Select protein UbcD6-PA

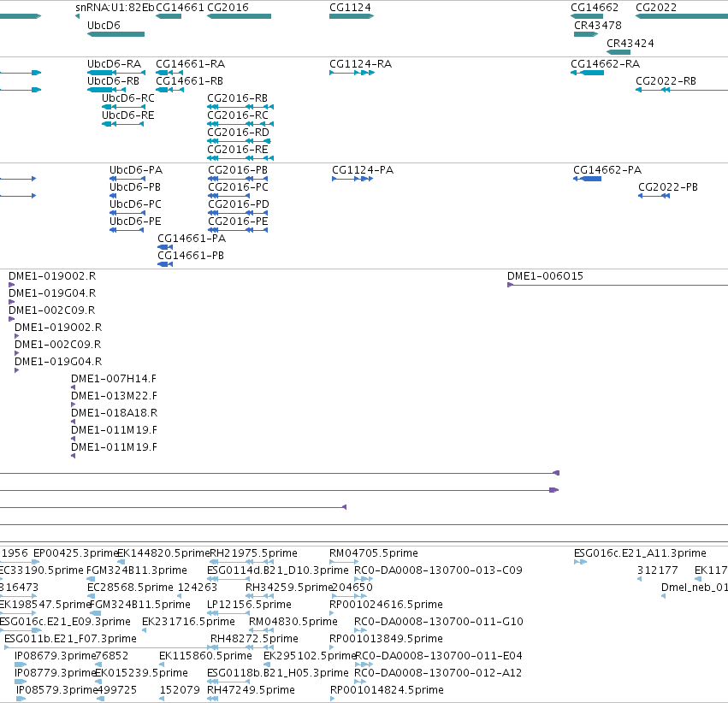[x=136, y=170]
